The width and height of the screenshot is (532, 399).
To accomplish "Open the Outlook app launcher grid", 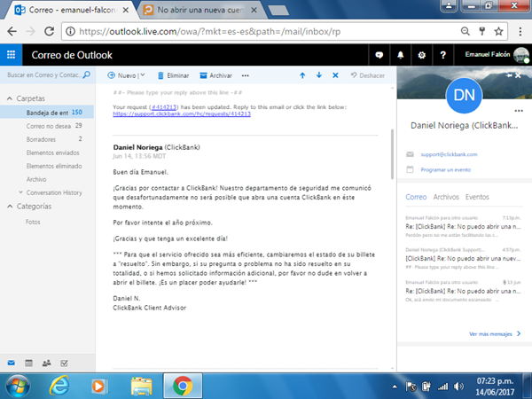I will click(11, 55).
